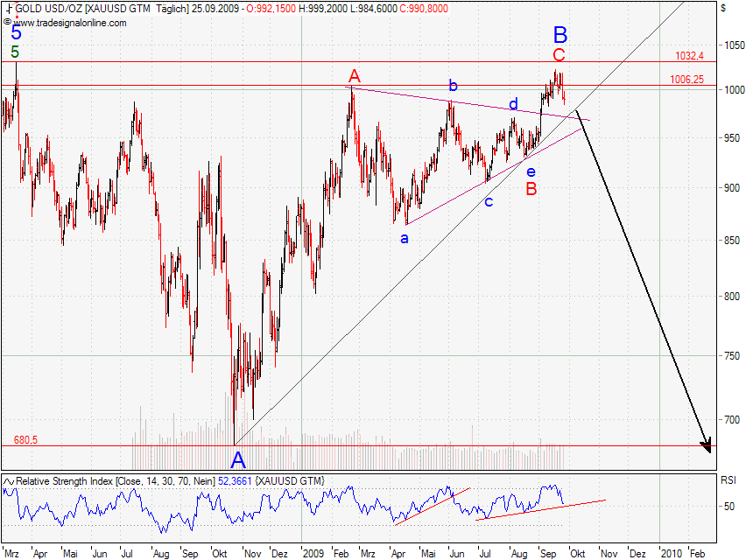This screenshot has height=560, width=753.
Task: Click the 1050 price axis label
Action: 735,45
